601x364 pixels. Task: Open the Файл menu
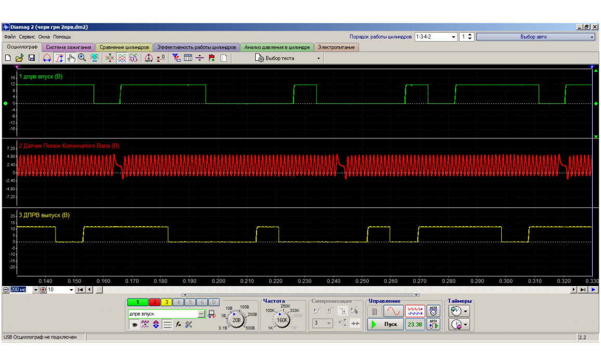[x=9, y=37]
